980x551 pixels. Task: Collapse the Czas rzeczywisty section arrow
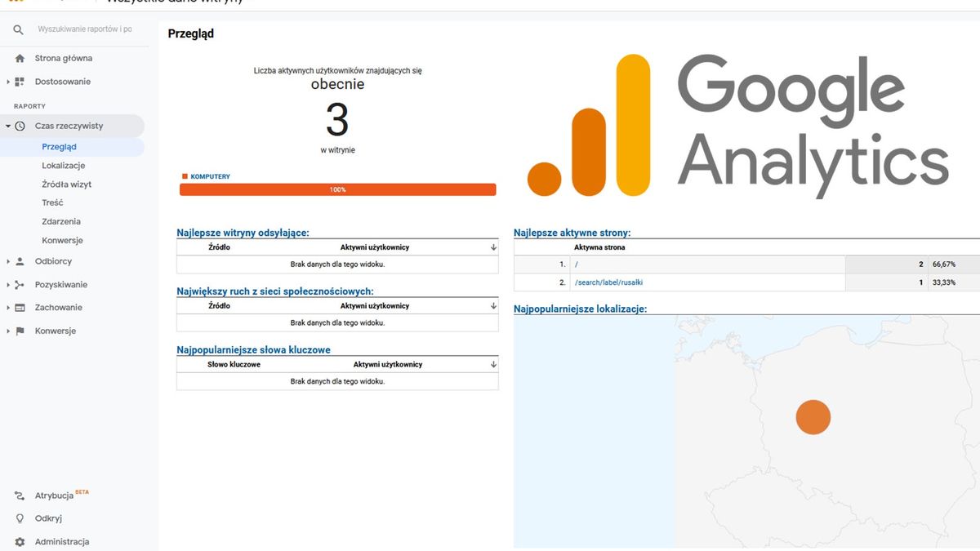point(8,127)
